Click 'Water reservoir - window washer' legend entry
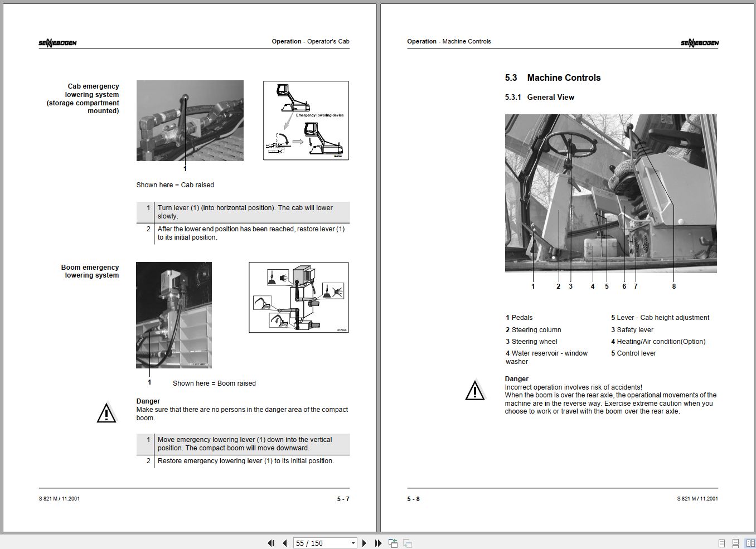The height and width of the screenshot is (549, 756). [546, 357]
